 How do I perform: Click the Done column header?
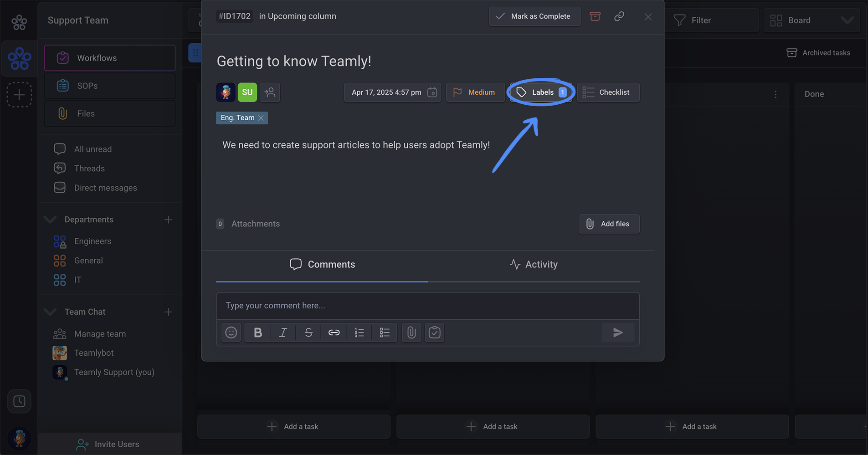pyautogui.click(x=814, y=94)
